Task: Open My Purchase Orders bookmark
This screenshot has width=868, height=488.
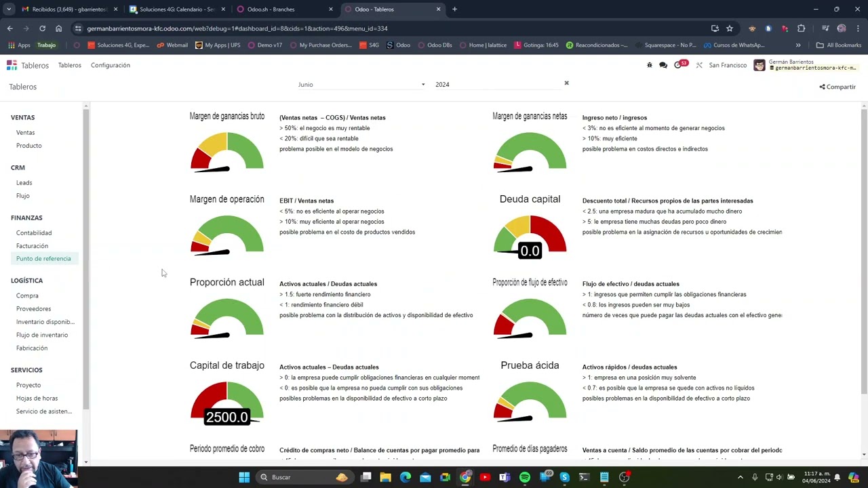Action: [321, 45]
